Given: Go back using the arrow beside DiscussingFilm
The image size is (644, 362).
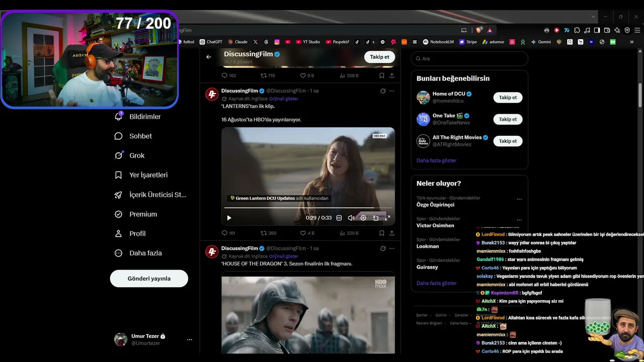Looking at the screenshot, I should 209,57.
